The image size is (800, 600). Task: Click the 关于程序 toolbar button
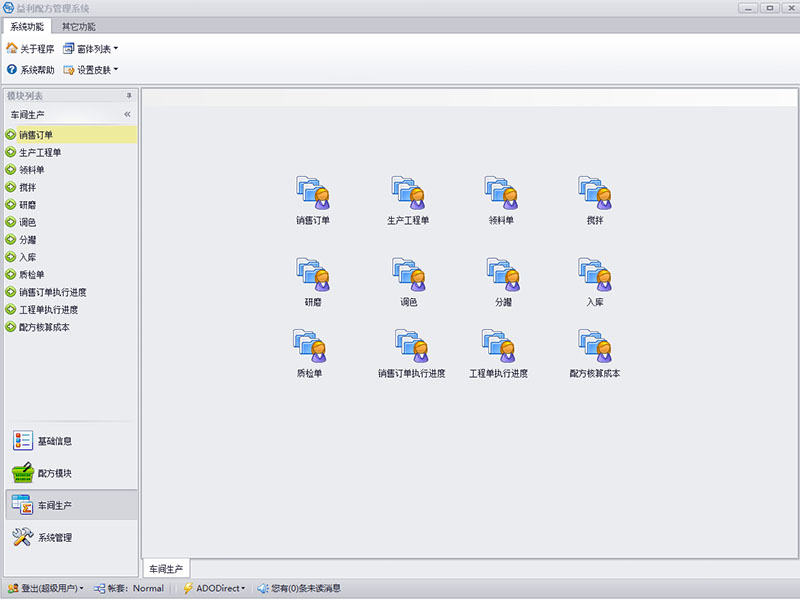point(30,48)
